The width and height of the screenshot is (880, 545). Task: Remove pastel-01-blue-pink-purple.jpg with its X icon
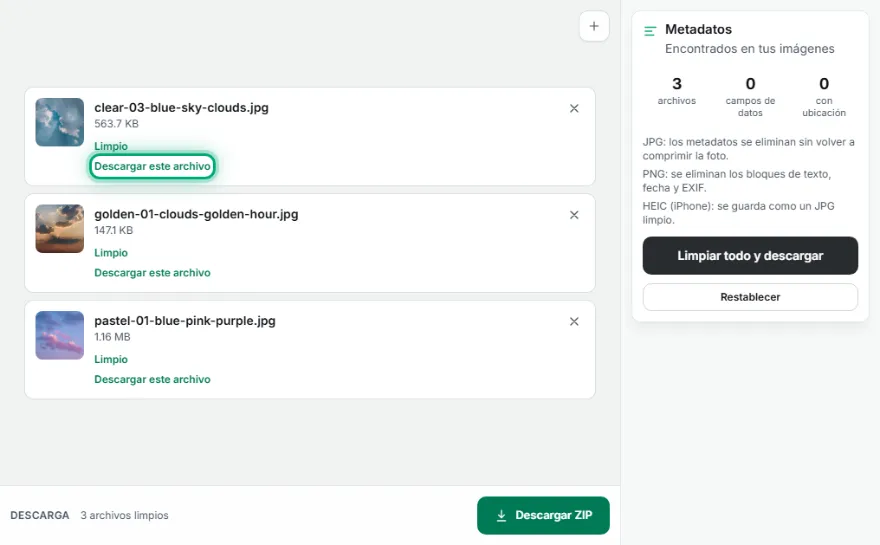(574, 322)
